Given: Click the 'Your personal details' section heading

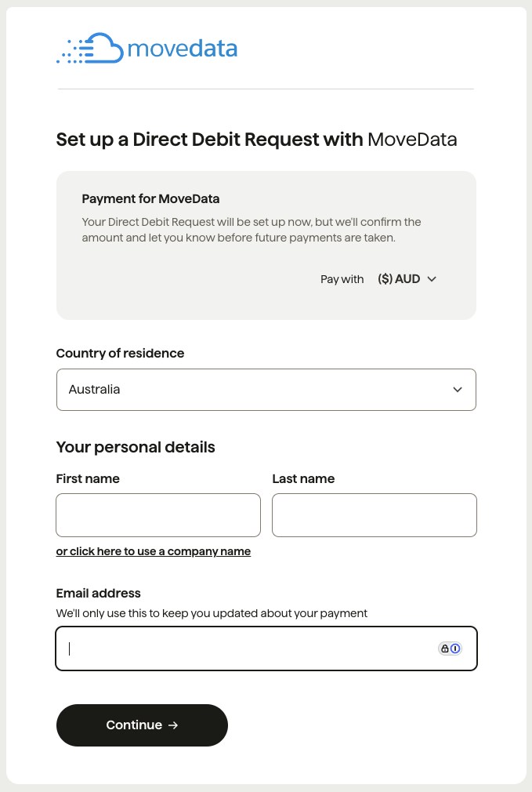Looking at the screenshot, I should click(136, 448).
